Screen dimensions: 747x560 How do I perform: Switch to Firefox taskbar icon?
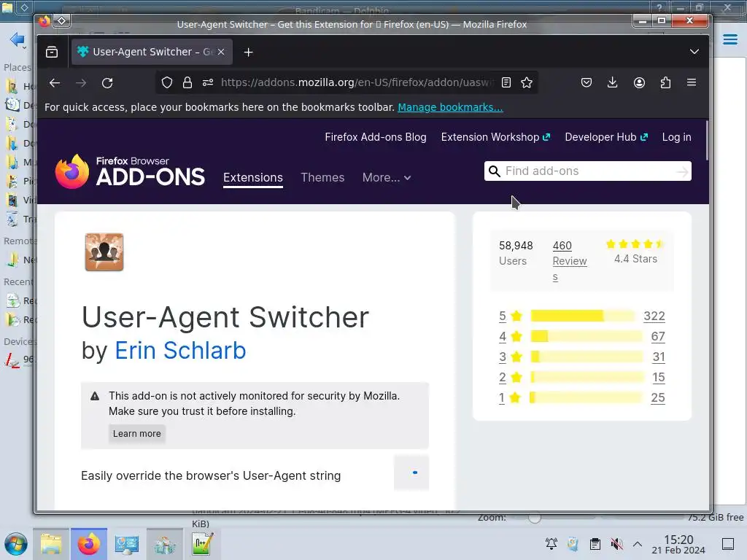89,544
